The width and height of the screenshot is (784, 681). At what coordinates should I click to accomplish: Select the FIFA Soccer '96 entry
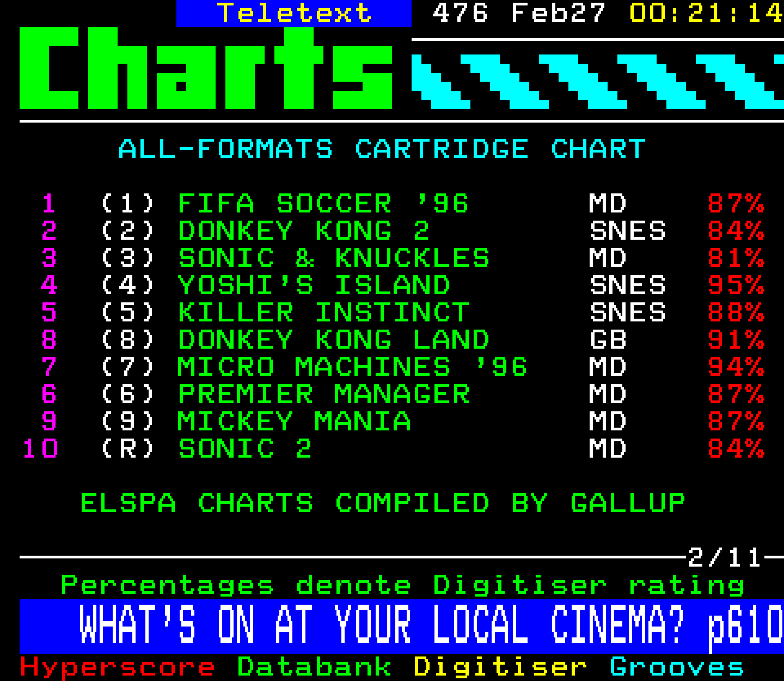tap(323, 204)
